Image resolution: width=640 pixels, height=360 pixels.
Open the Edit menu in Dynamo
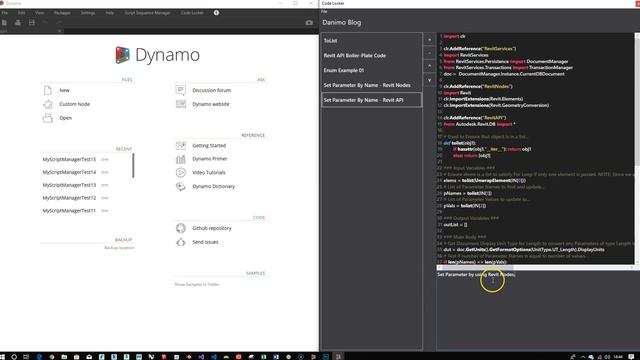coord(22,13)
